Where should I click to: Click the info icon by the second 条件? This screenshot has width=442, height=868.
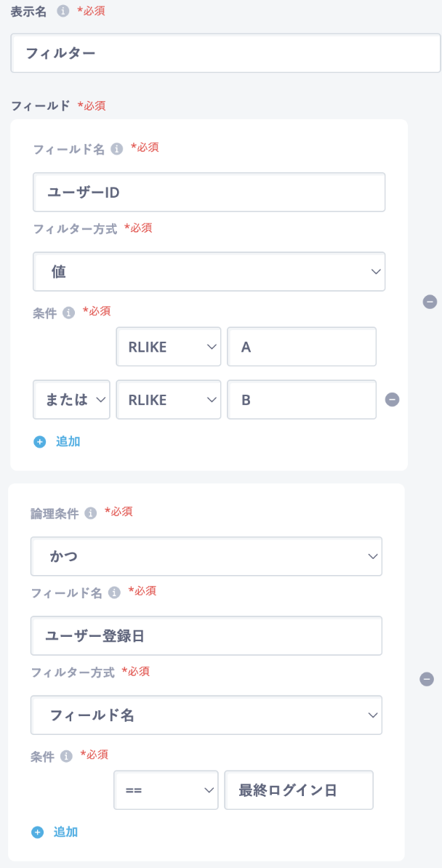coord(65,756)
